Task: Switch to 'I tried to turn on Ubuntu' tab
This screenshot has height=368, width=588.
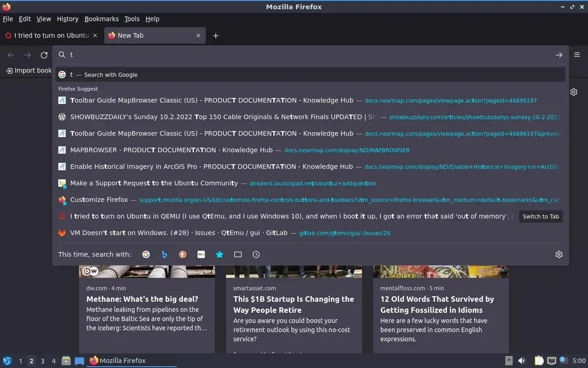Action: click(x=51, y=35)
